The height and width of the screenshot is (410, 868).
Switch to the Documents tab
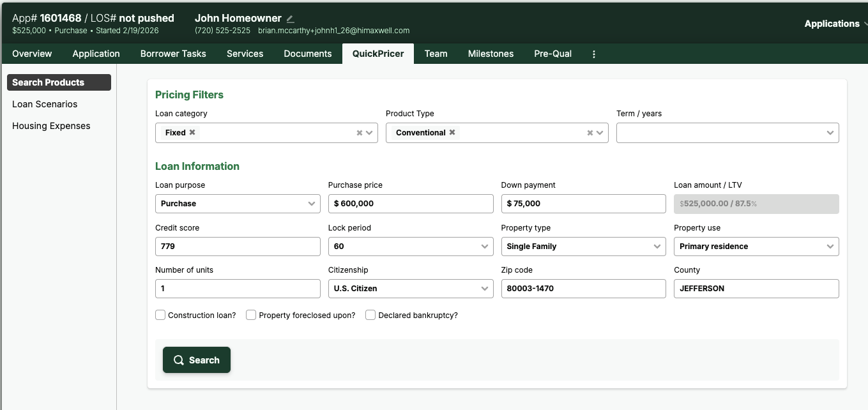[x=308, y=54]
